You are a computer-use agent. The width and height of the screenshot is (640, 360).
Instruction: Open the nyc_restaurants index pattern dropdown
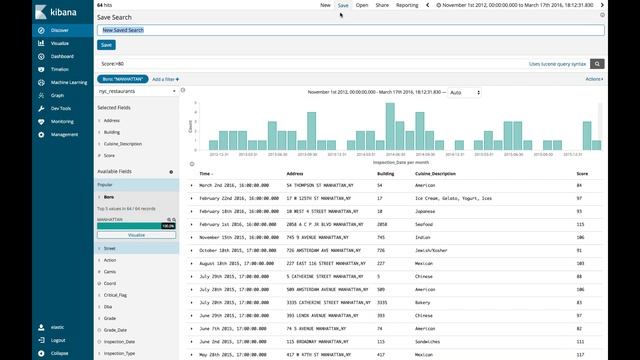point(137,91)
